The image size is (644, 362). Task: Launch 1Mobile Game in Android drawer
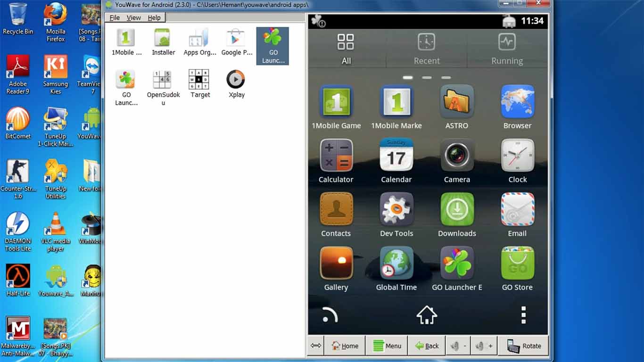pyautogui.click(x=336, y=107)
